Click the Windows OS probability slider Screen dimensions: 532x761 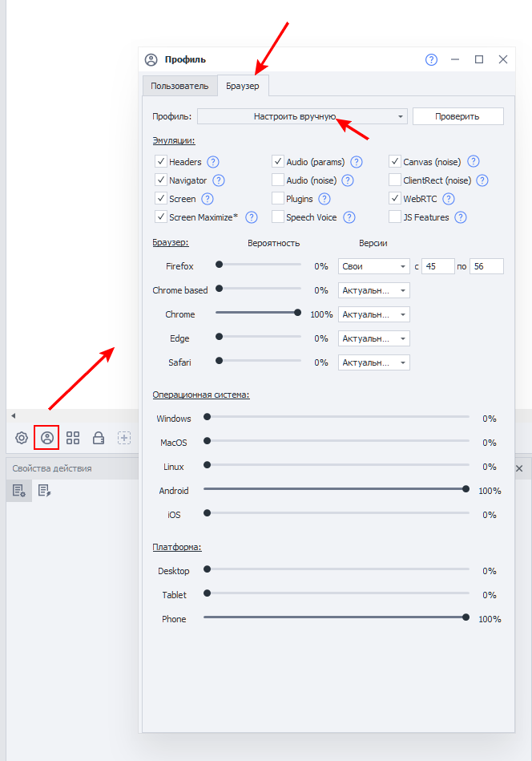pos(338,417)
